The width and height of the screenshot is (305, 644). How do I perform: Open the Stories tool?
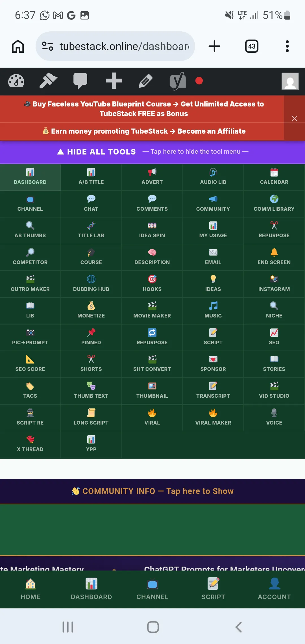[x=274, y=364]
